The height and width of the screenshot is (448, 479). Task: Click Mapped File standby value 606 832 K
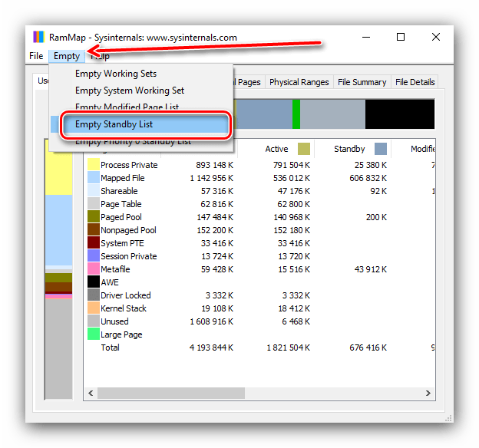point(368,178)
